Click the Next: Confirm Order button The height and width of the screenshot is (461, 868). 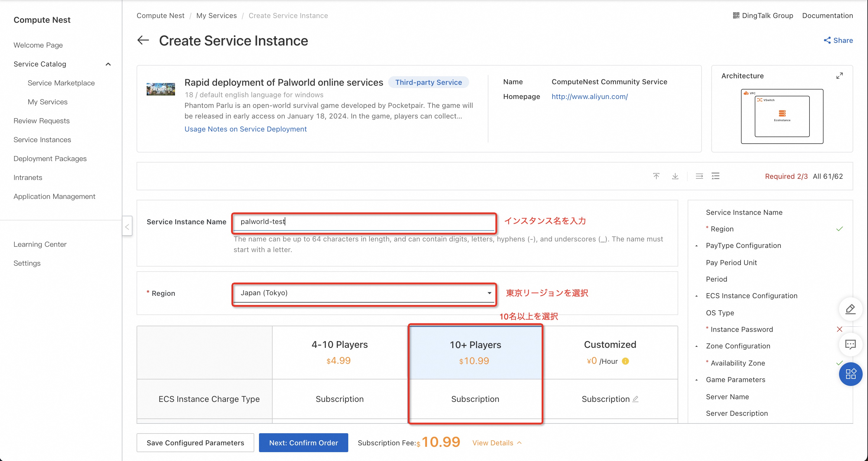pyautogui.click(x=303, y=443)
